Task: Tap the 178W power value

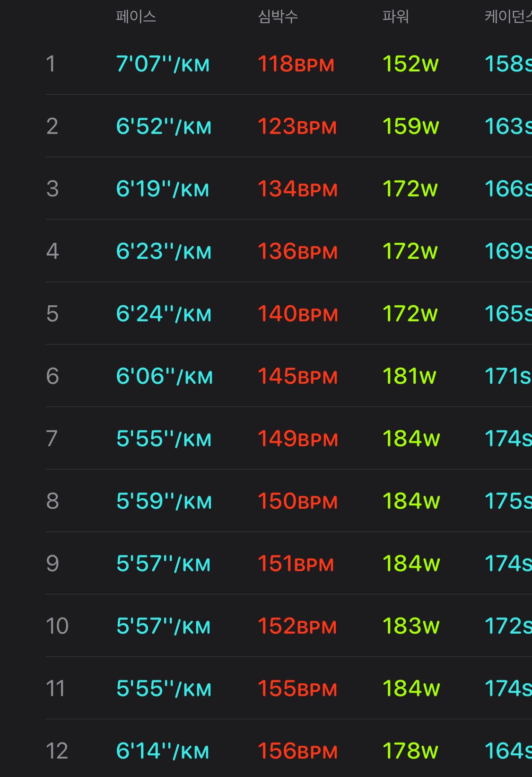Action: 410,751
